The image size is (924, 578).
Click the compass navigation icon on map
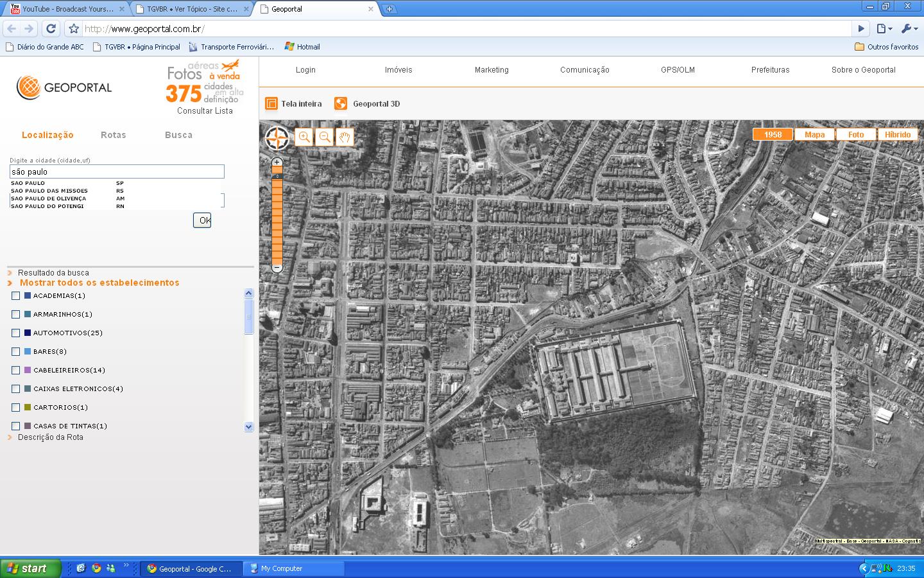click(x=277, y=138)
